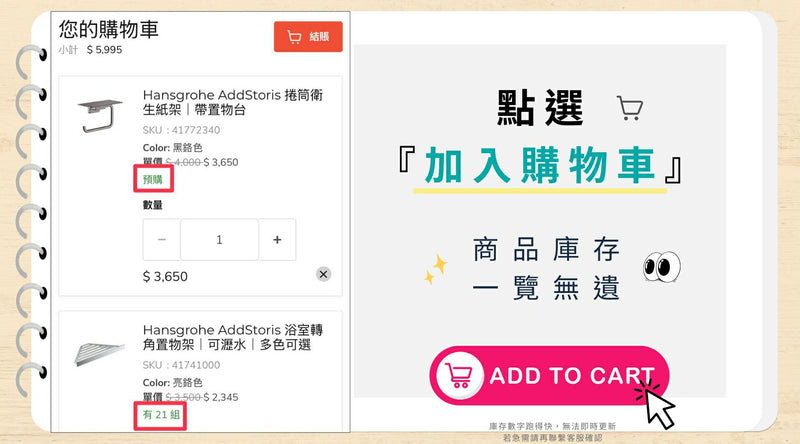Click the cartoon eyes icon

[662, 267]
